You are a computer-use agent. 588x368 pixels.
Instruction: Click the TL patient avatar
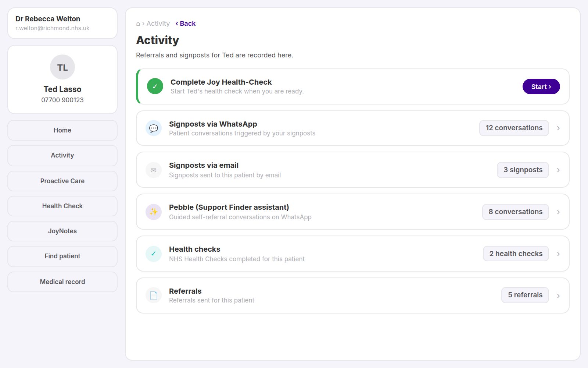62,67
